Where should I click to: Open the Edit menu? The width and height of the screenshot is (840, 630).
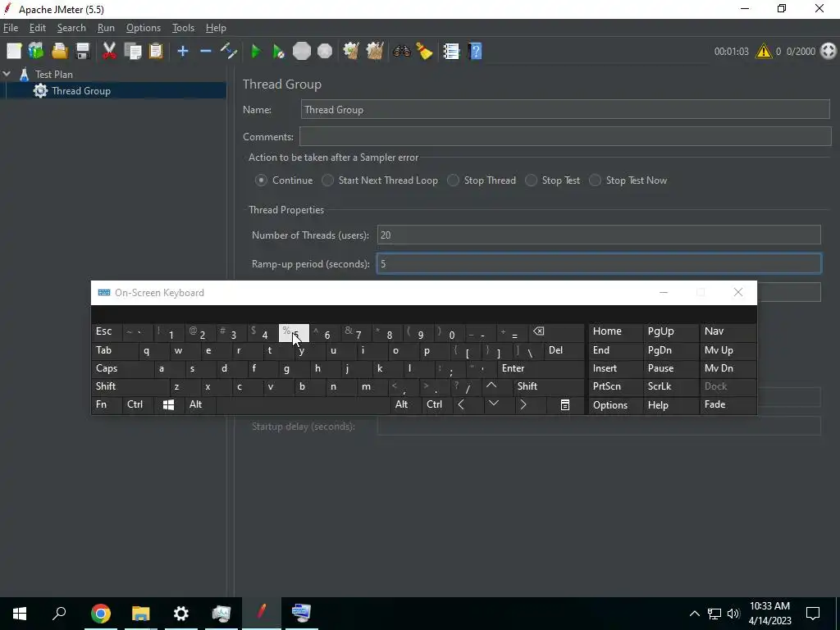click(x=38, y=28)
